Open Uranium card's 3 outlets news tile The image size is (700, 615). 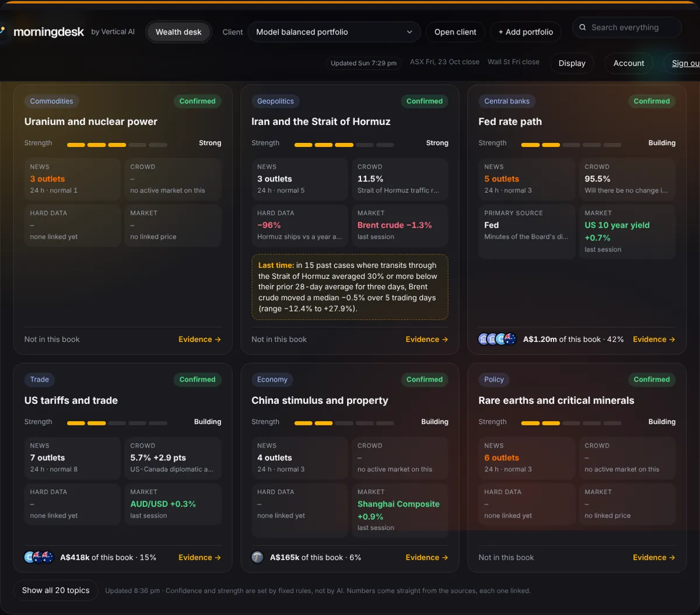click(72, 179)
